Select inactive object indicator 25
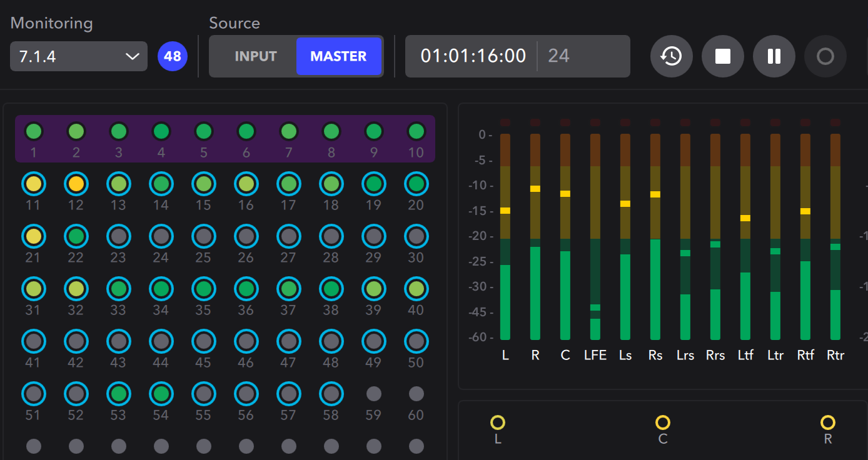This screenshot has width=868, height=460. (x=204, y=236)
